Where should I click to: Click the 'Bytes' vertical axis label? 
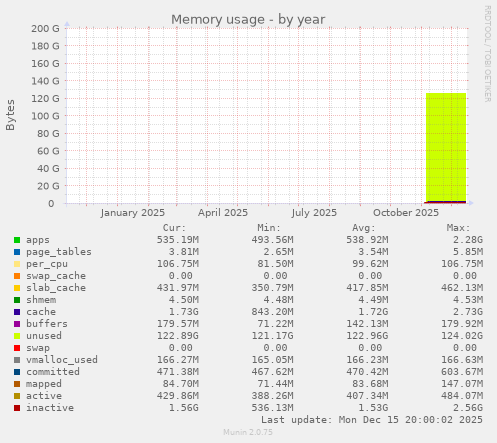pyautogui.click(x=10, y=115)
